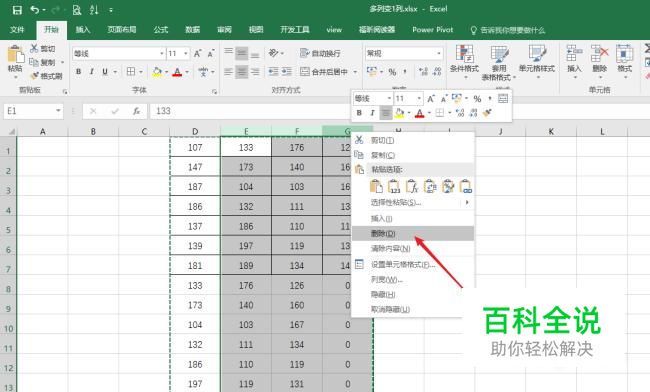The height and width of the screenshot is (392, 650).
Task: Click the ribbon increase decimal icon
Action: [x=423, y=72]
